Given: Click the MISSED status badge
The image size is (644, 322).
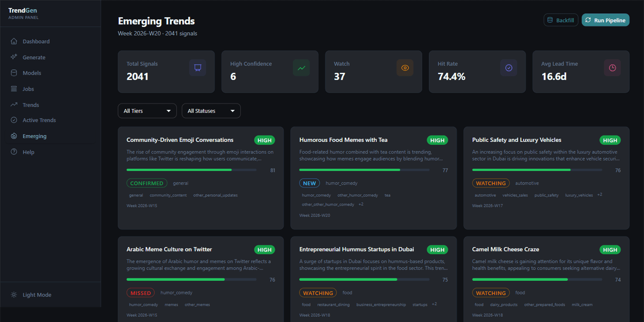Looking at the screenshot, I should 141,292.
